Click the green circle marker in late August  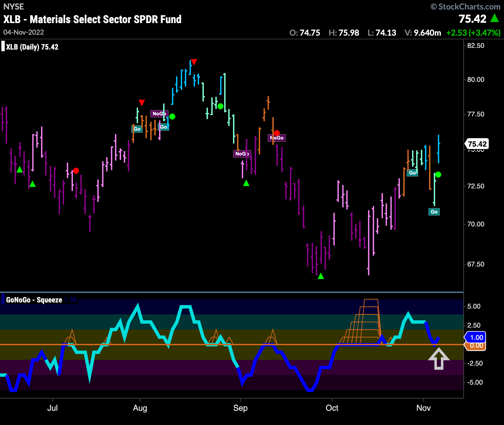pyautogui.click(x=220, y=106)
